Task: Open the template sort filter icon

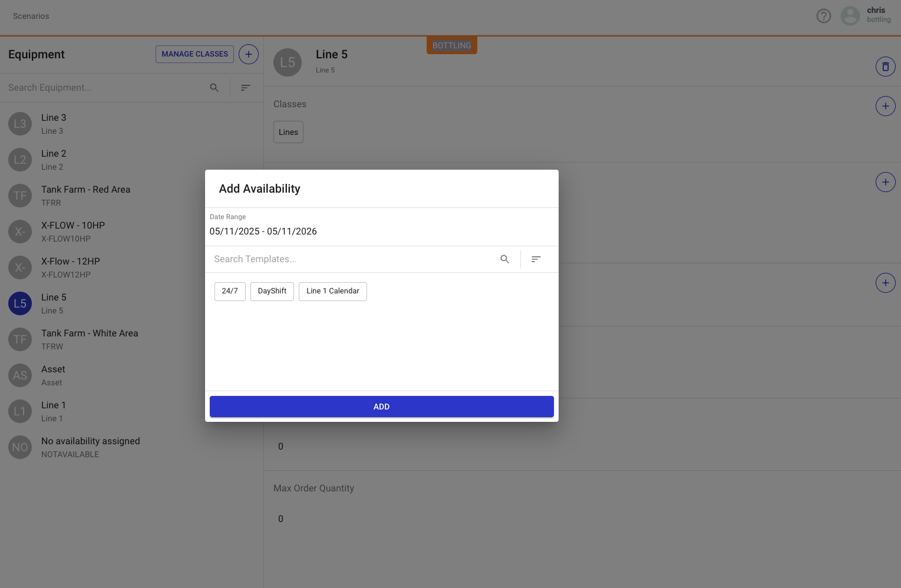Action: tap(536, 259)
